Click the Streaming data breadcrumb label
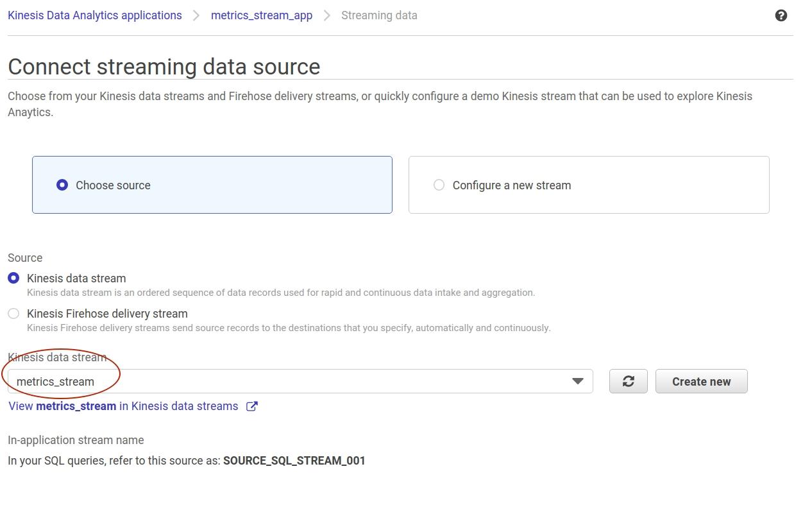This screenshot has height=514, width=812. pos(379,15)
